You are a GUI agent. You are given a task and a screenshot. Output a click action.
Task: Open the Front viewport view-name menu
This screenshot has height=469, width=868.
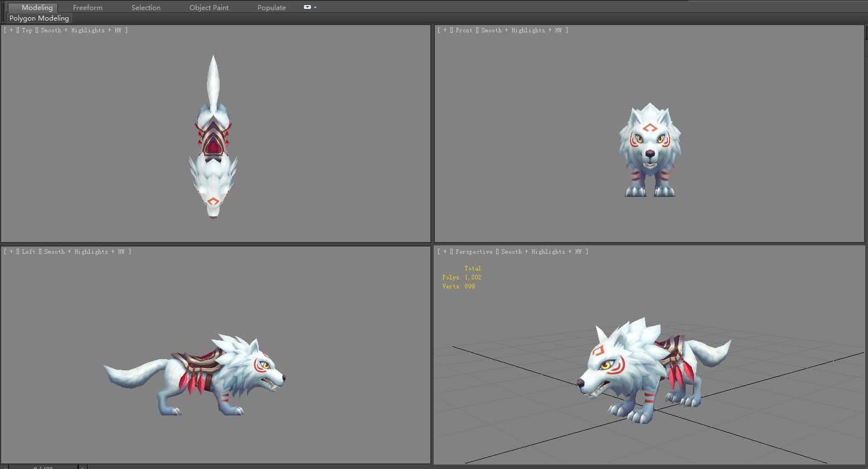tap(464, 30)
